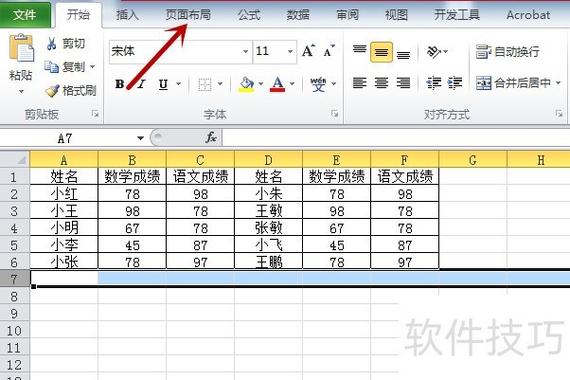
Task: Select column A header
Action: (x=64, y=160)
